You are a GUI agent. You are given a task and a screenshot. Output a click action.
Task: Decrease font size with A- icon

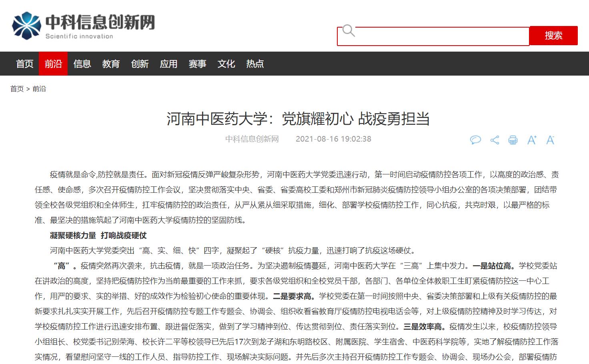click(550, 140)
